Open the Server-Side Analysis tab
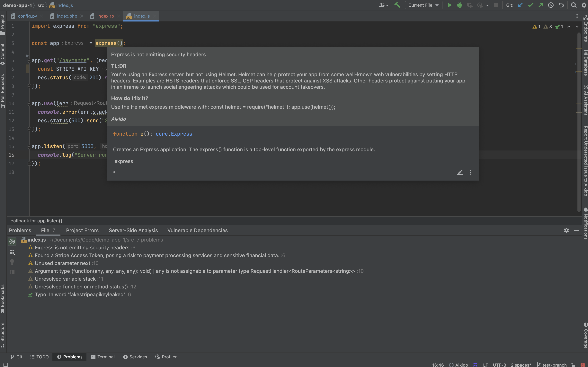Viewport: 588px width, 367px height. click(133, 230)
